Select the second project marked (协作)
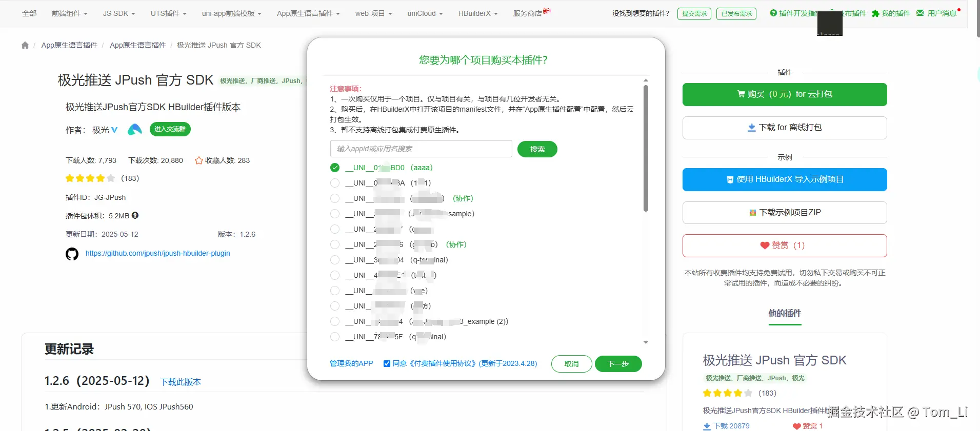This screenshot has height=431, width=980. (x=335, y=244)
